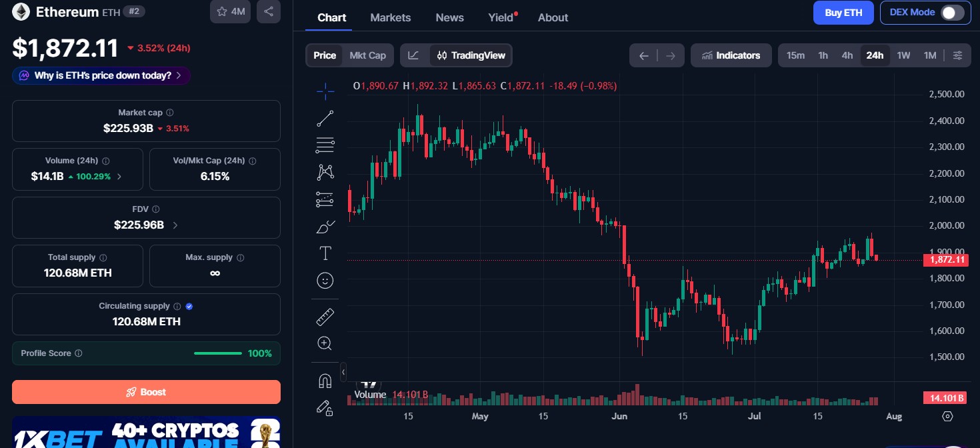Image resolution: width=980 pixels, height=448 pixels.
Task: Open the Yield tab
Action: [x=501, y=18]
